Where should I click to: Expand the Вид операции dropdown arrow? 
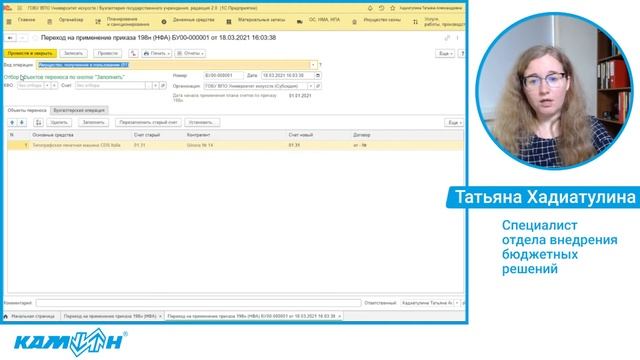click(x=313, y=65)
